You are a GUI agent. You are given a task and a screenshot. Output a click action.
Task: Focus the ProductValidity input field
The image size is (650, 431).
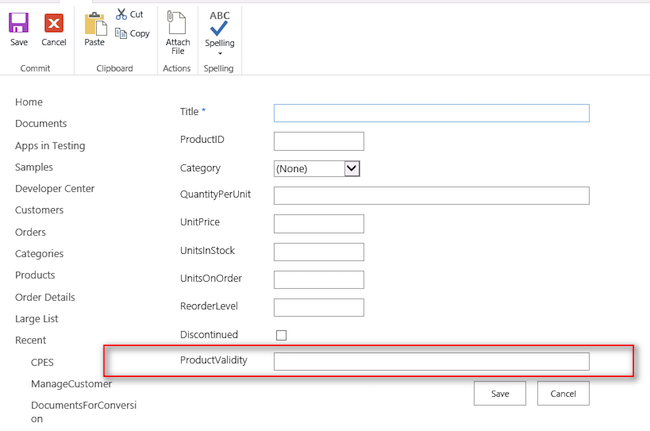click(431, 361)
